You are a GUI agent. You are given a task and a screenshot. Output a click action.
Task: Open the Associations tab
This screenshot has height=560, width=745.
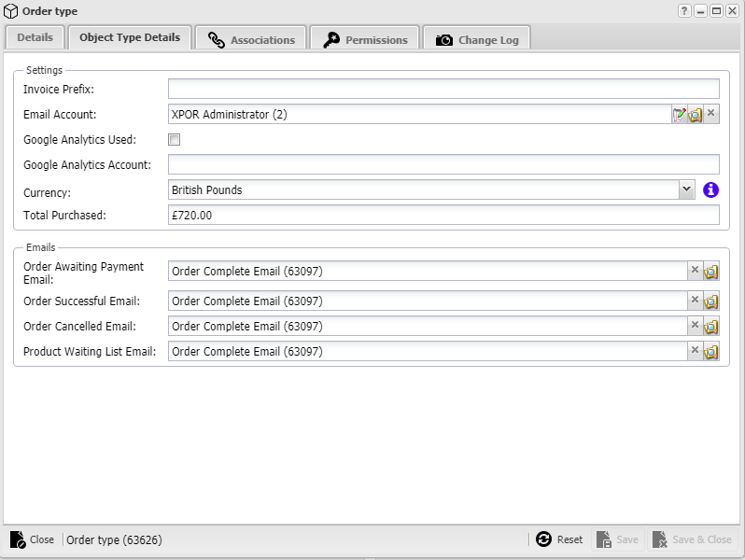[x=251, y=40]
